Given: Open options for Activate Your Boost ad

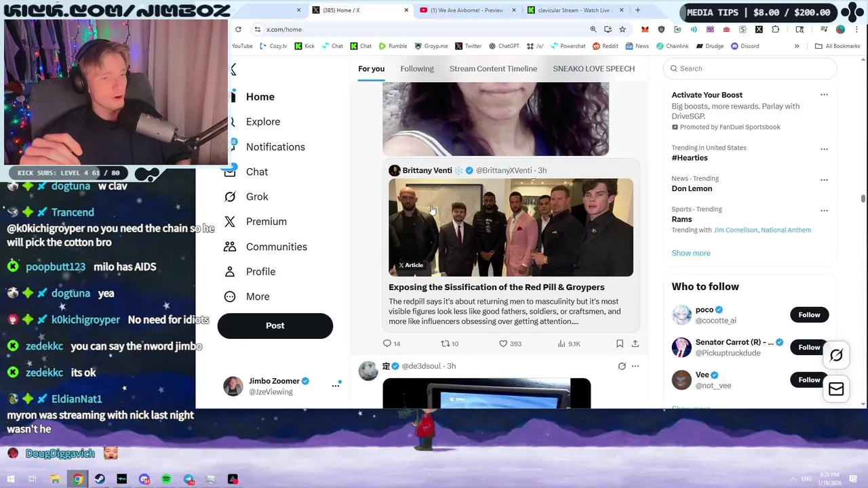Looking at the screenshot, I should pyautogui.click(x=824, y=95).
